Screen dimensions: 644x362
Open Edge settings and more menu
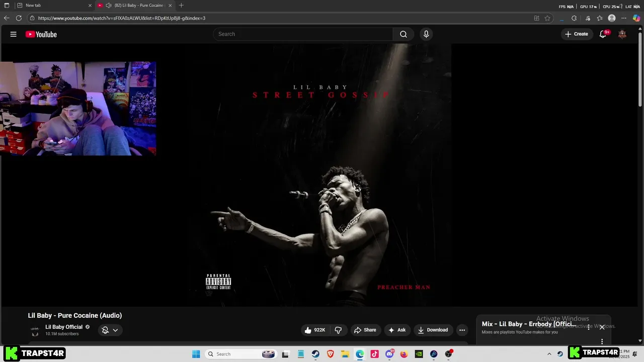[x=624, y=18]
